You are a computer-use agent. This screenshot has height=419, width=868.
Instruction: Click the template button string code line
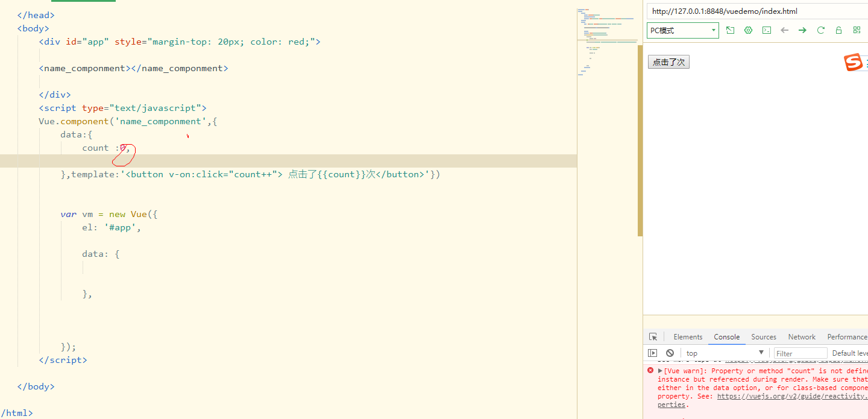[x=250, y=174]
